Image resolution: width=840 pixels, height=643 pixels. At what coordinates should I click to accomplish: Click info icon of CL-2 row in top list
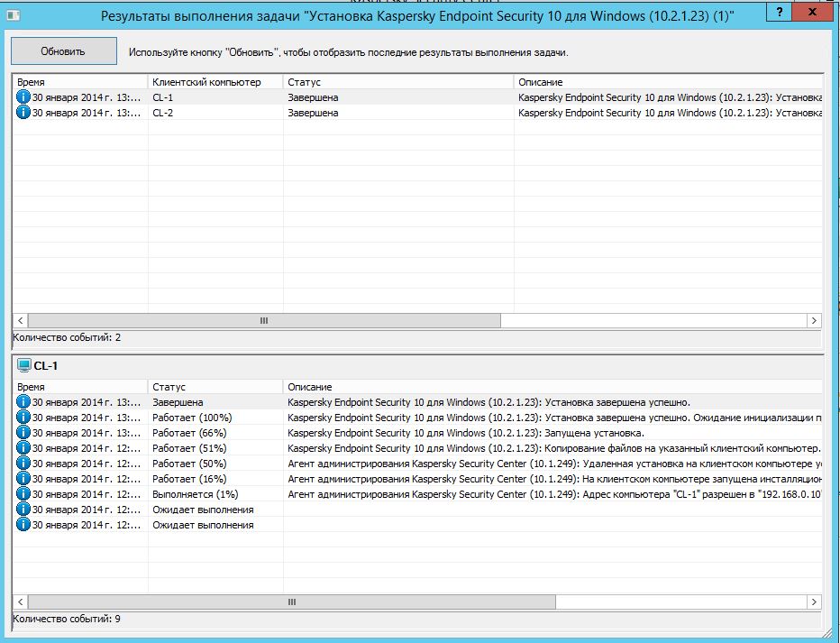(23, 113)
